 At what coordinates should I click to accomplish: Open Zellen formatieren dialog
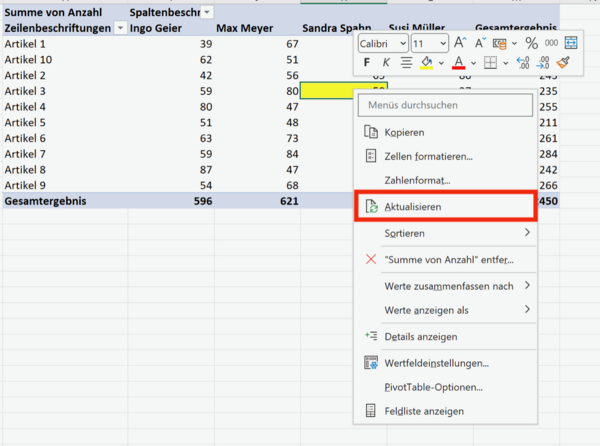(x=445, y=156)
